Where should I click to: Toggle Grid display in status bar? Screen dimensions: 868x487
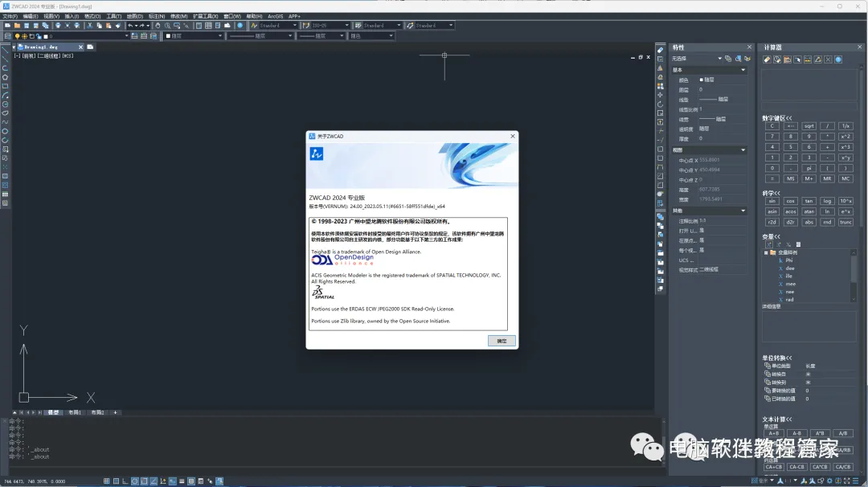point(117,481)
